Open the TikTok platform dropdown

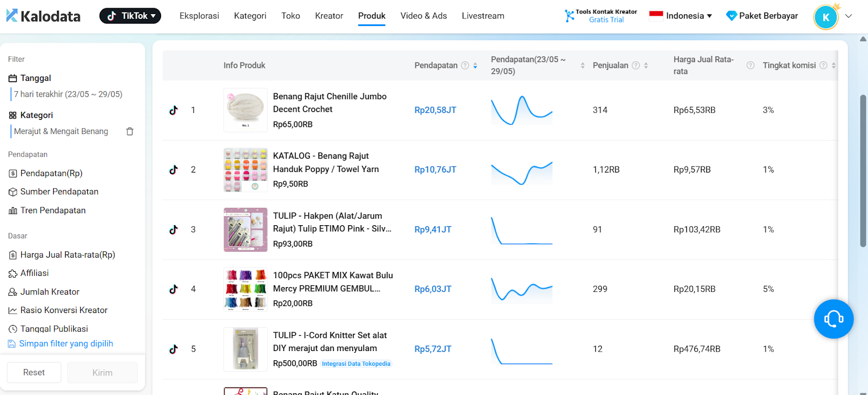pos(130,16)
